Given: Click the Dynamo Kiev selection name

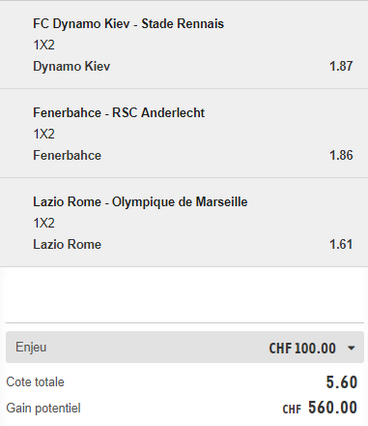Looking at the screenshot, I should [x=71, y=66].
